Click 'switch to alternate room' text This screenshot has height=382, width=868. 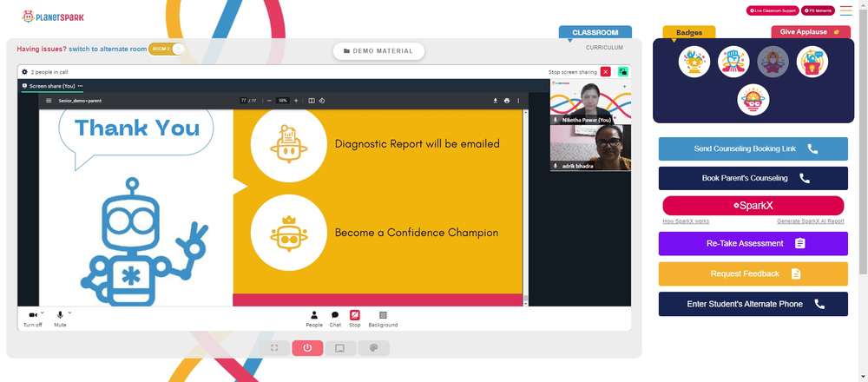click(108, 49)
